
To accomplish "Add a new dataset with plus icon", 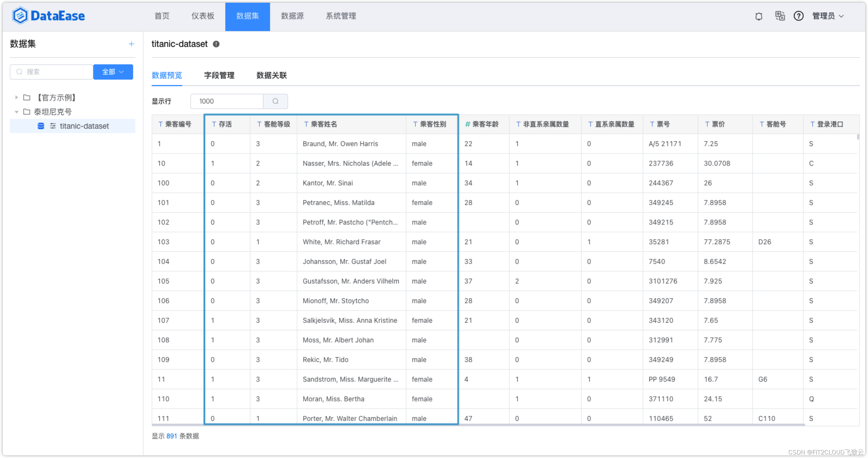I will [131, 44].
